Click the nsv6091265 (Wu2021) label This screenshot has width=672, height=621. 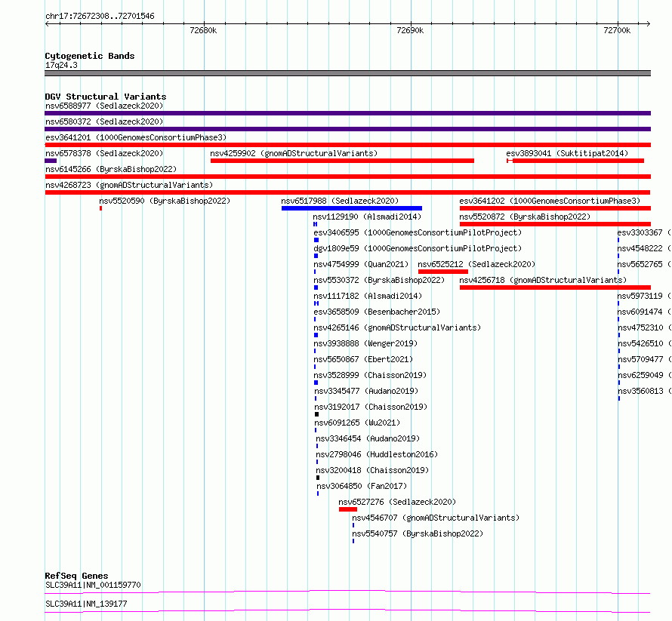(x=357, y=423)
